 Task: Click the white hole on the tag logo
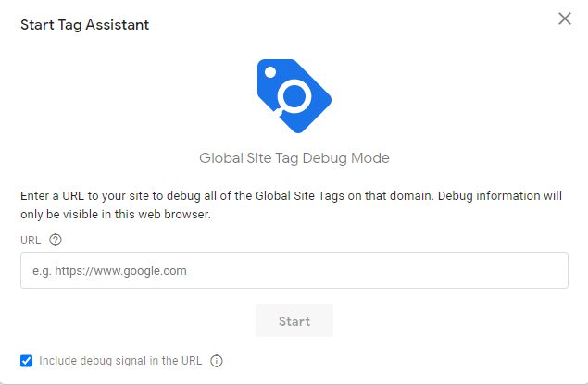[x=270, y=72]
